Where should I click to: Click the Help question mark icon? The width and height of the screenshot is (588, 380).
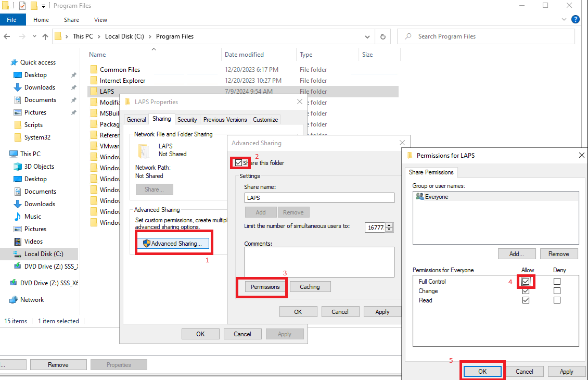(575, 20)
